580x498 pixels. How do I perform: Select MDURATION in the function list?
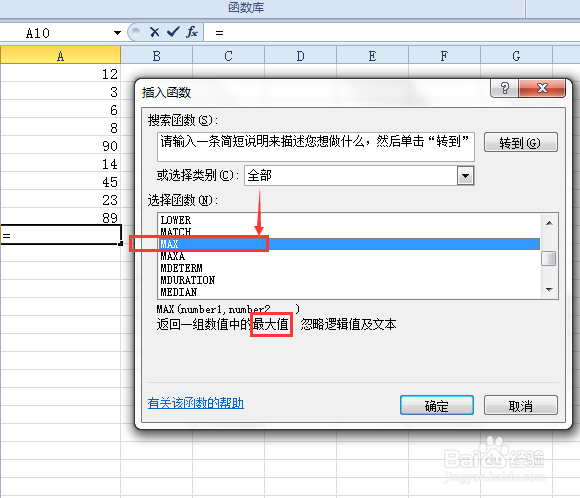coord(349,280)
